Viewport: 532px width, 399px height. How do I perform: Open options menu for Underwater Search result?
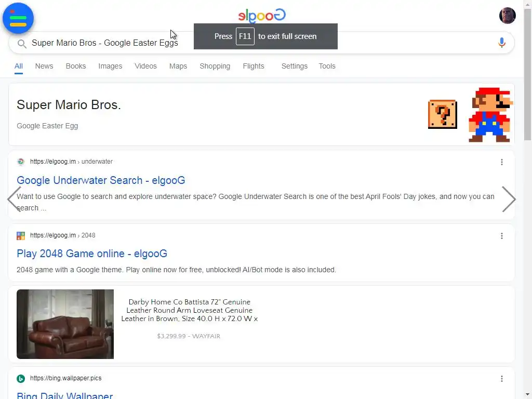(x=501, y=162)
